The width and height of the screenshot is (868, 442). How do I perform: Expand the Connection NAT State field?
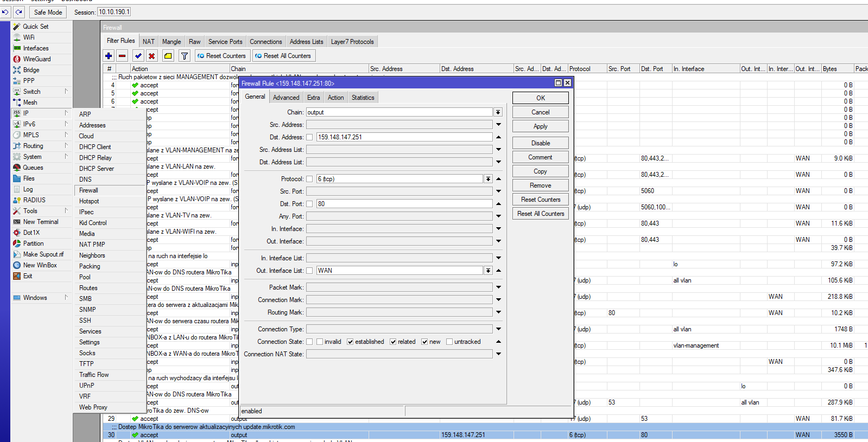[x=498, y=354]
